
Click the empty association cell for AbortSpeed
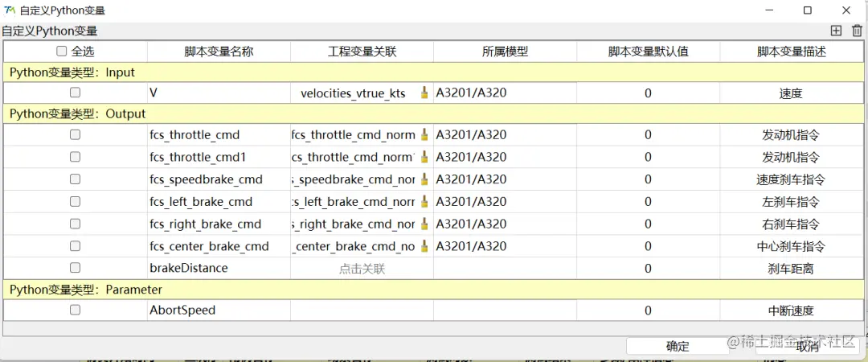point(362,310)
